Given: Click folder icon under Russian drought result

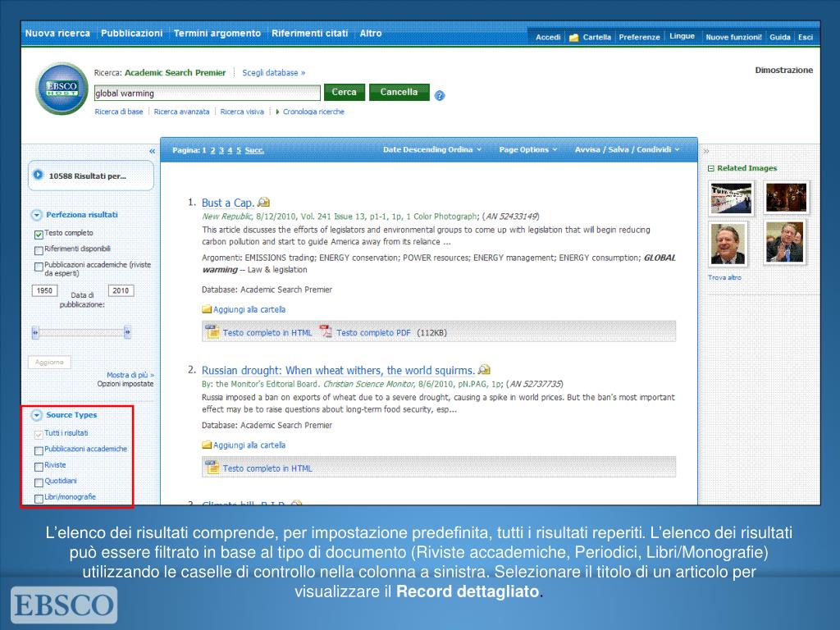Looking at the screenshot, I should (x=207, y=445).
